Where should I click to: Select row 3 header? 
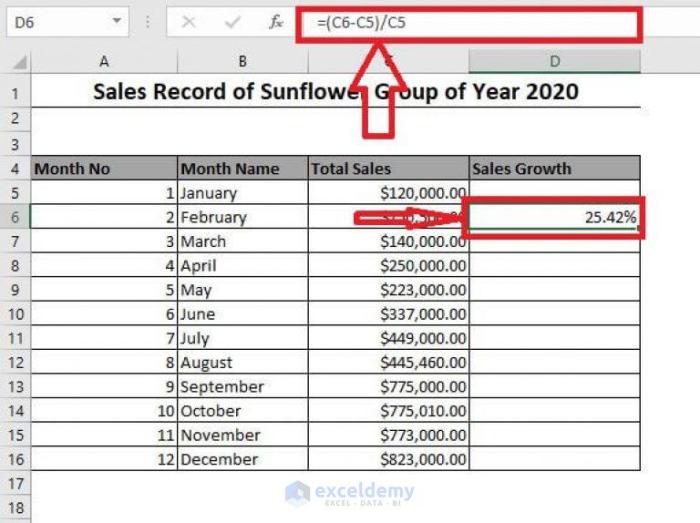(x=15, y=145)
